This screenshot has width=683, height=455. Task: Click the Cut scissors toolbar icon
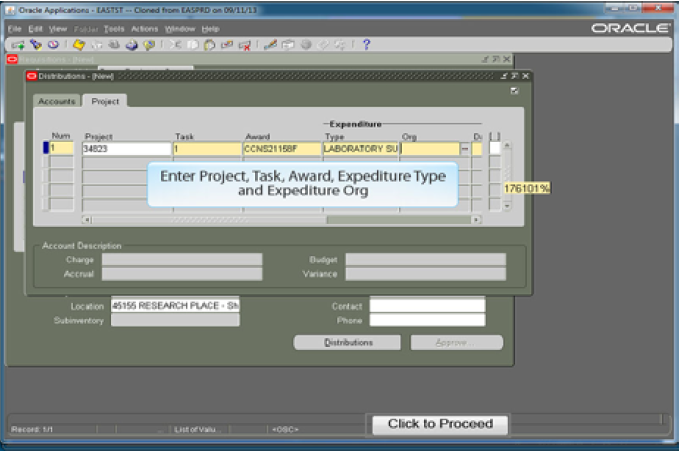(x=175, y=45)
